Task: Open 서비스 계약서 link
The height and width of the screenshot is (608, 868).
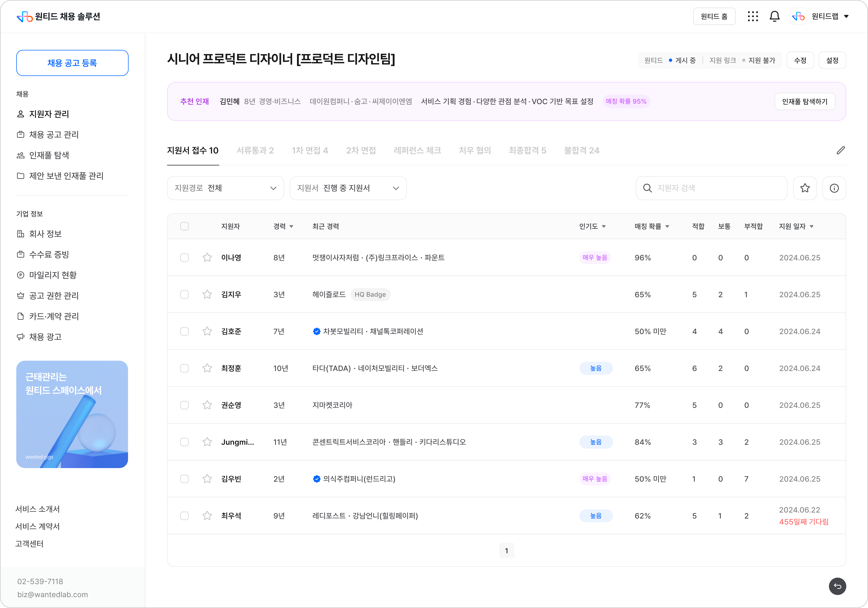Action: [x=37, y=526]
